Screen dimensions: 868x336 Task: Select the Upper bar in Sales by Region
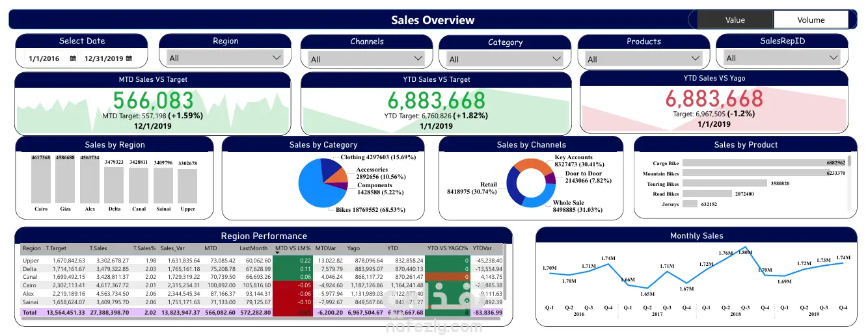pyautogui.click(x=187, y=187)
